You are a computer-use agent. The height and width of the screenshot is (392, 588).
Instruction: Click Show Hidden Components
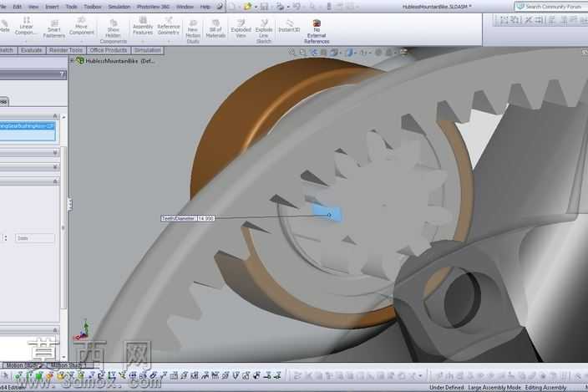(x=114, y=32)
